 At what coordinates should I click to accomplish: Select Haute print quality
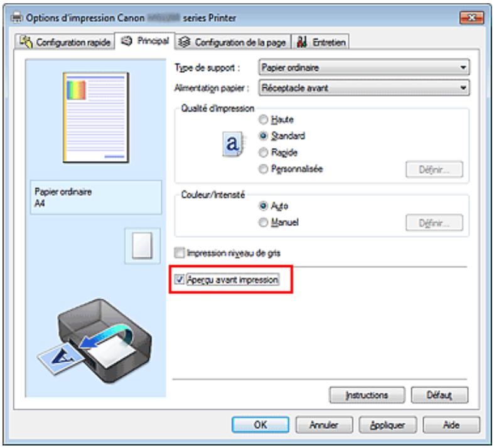tap(263, 120)
